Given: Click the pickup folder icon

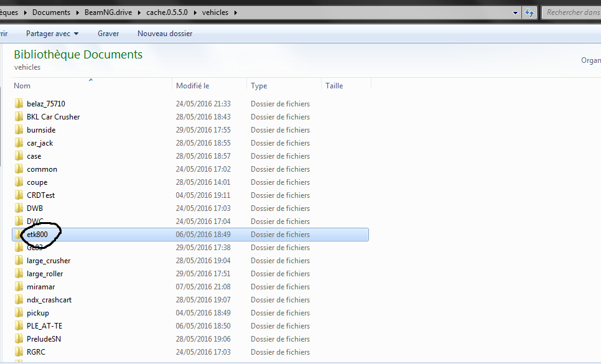Looking at the screenshot, I should [19, 312].
